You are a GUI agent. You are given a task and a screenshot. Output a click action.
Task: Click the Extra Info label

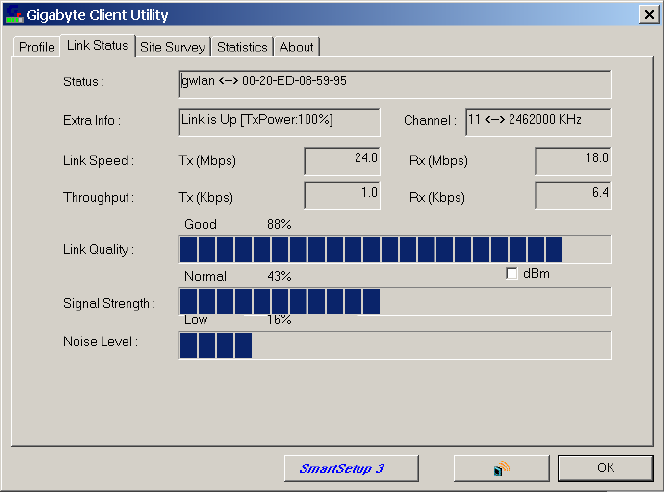[92, 121]
